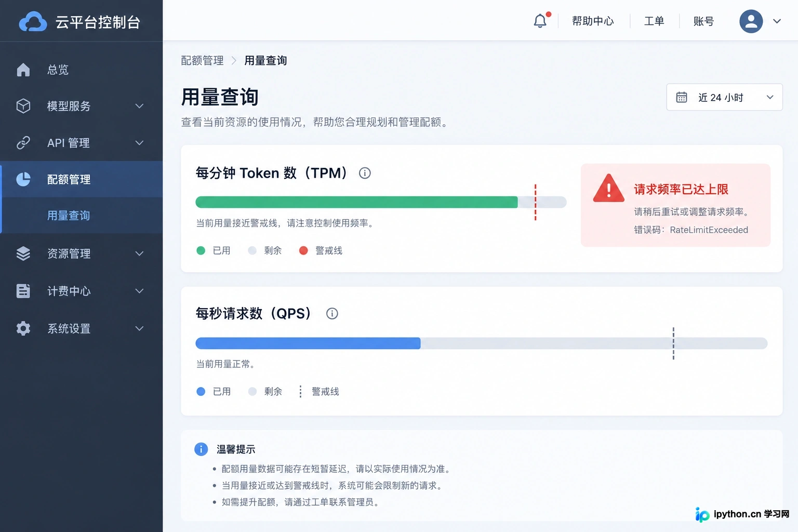Click the red TPM warning line marker
This screenshot has height=532, width=798.
535,202
